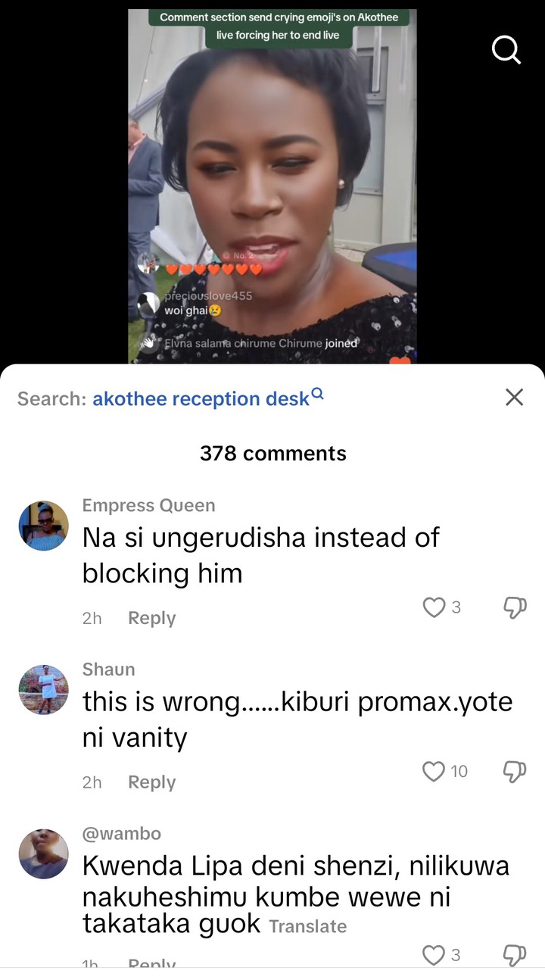The image size is (545, 980).
Task: Like Shaun's comment with heart icon
Action: pyautogui.click(x=434, y=772)
